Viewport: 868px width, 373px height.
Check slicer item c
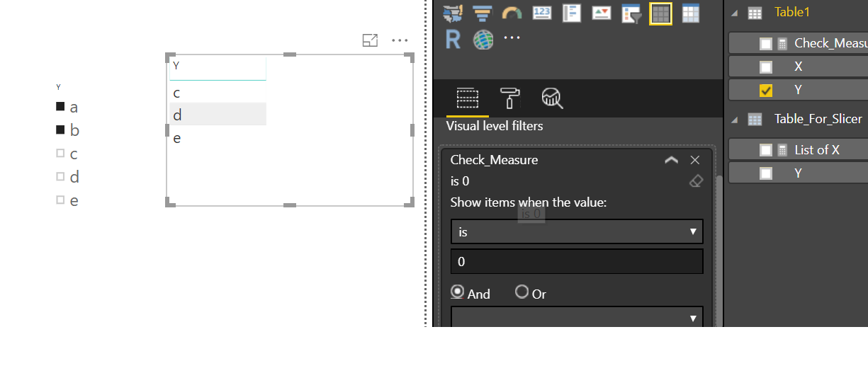60,154
